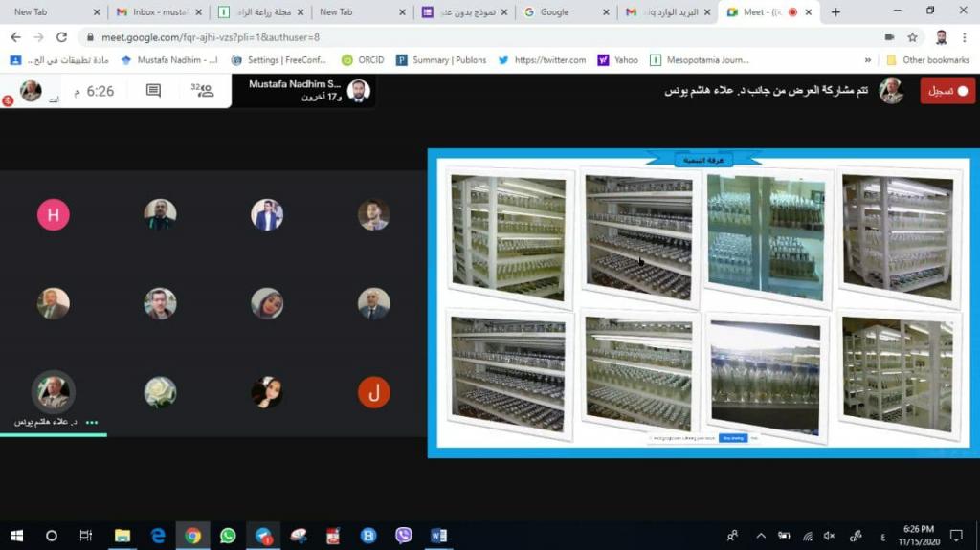Bookmark this page with the star icon
This screenshot has width=980, height=550.
click(913, 37)
